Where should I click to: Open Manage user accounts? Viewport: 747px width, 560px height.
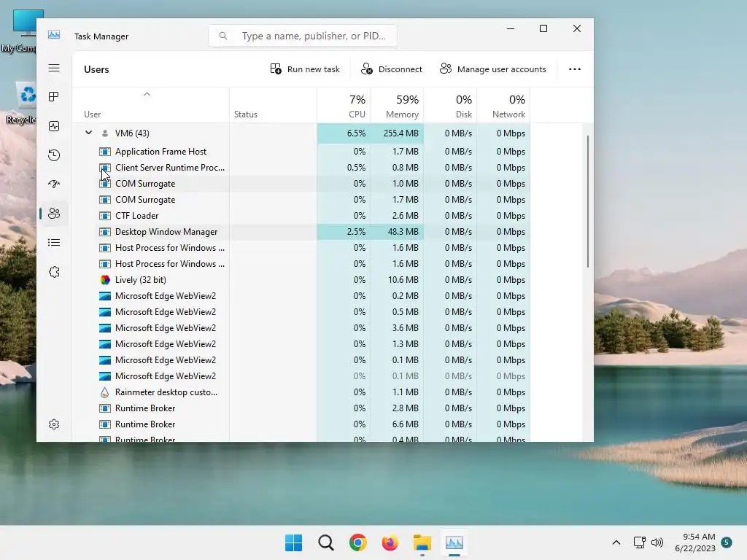coord(492,69)
